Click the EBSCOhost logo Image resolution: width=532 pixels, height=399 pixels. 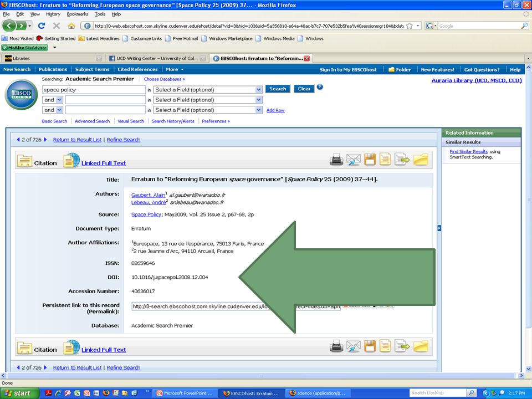[21, 94]
